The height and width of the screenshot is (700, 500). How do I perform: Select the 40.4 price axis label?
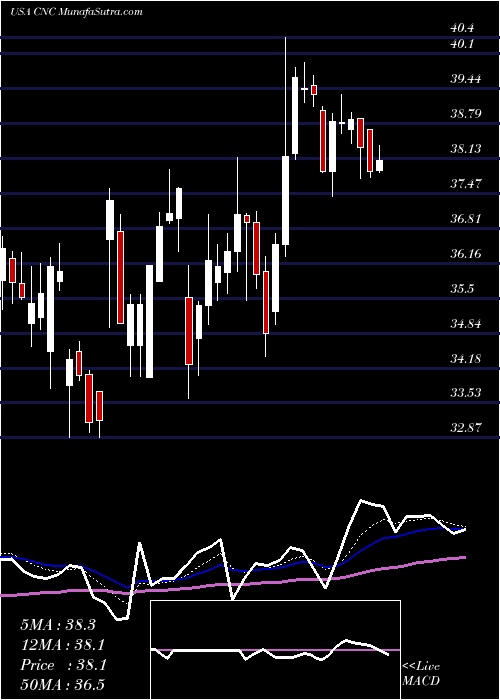(x=462, y=28)
